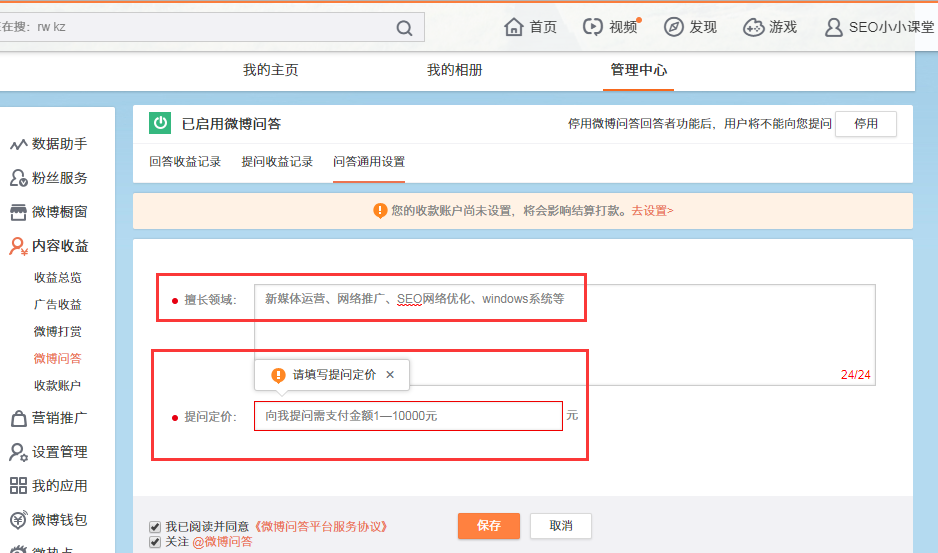Open SEO小小课堂 user profile icon

[833, 27]
